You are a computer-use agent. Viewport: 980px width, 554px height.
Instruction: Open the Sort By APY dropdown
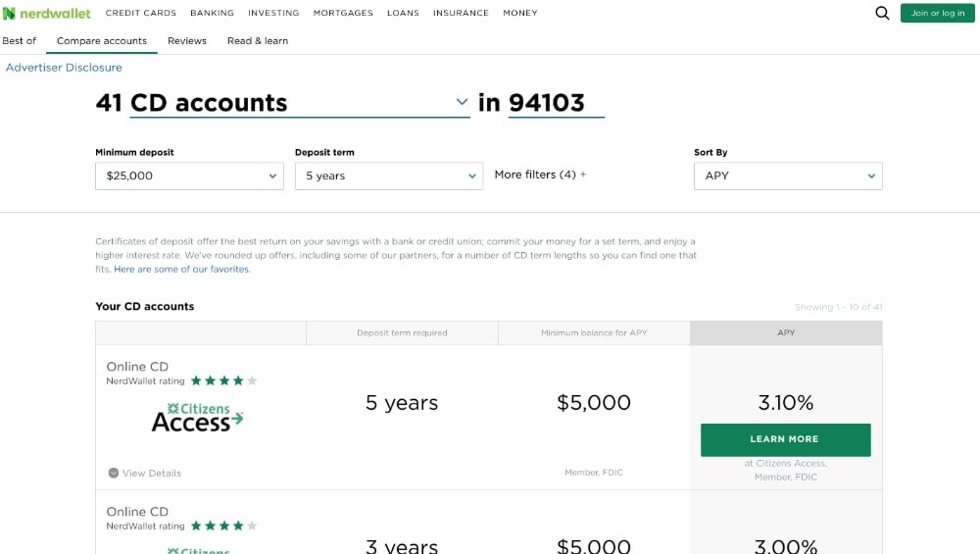point(788,176)
